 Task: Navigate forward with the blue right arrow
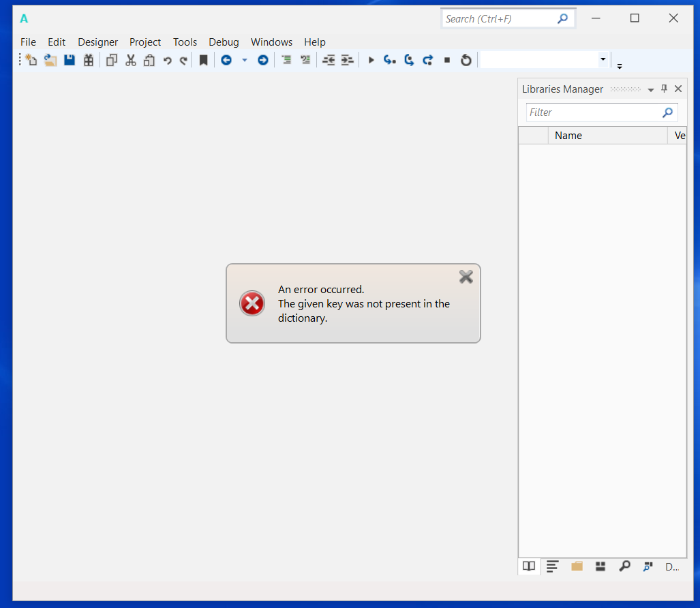click(x=263, y=60)
